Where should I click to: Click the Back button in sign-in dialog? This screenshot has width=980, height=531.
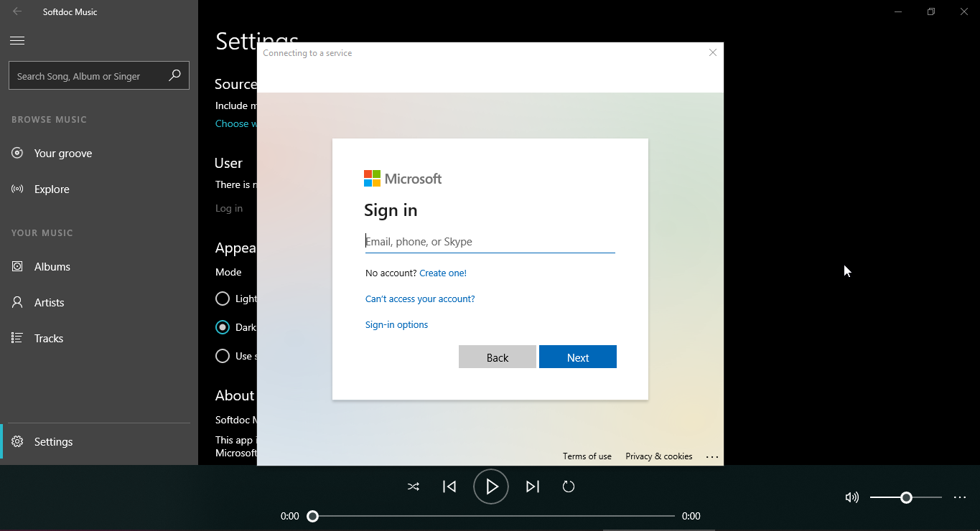click(x=498, y=357)
